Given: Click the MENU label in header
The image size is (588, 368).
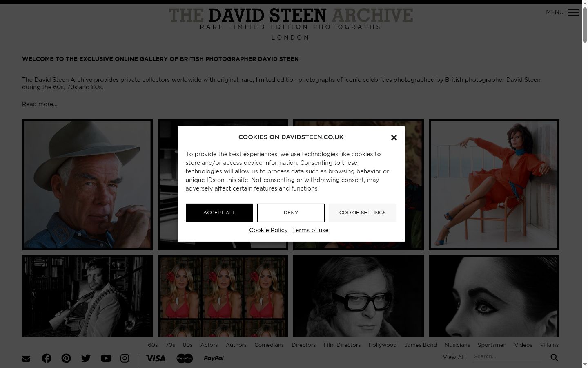Looking at the screenshot, I should 555,12.
